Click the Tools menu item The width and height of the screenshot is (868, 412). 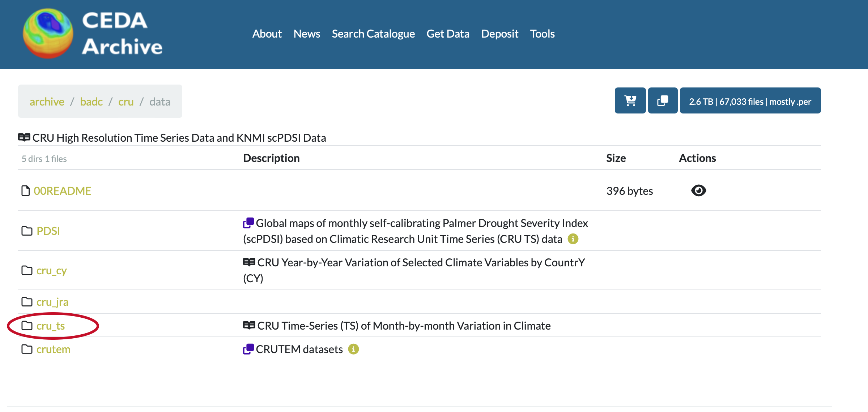click(x=542, y=34)
